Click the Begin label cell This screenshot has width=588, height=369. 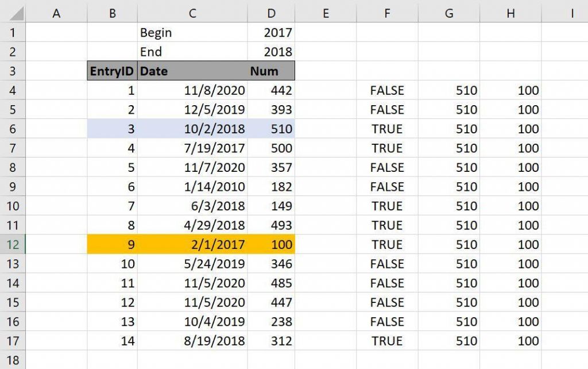pyautogui.click(x=192, y=33)
